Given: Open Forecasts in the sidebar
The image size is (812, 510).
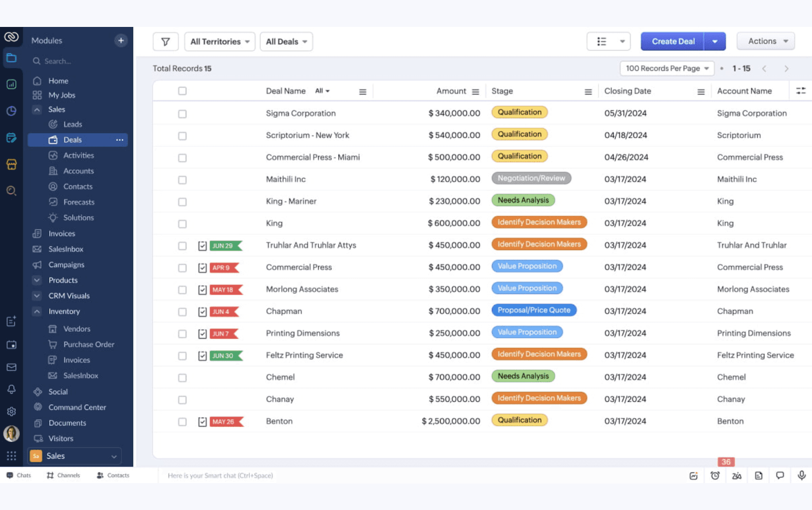Looking at the screenshot, I should [x=79, y=202].
